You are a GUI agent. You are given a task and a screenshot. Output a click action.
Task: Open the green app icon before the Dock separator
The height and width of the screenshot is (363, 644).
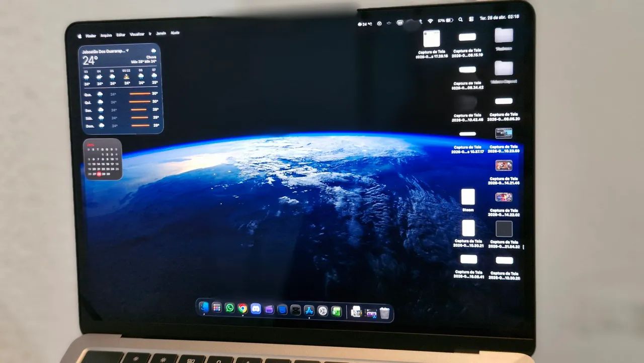336,312
